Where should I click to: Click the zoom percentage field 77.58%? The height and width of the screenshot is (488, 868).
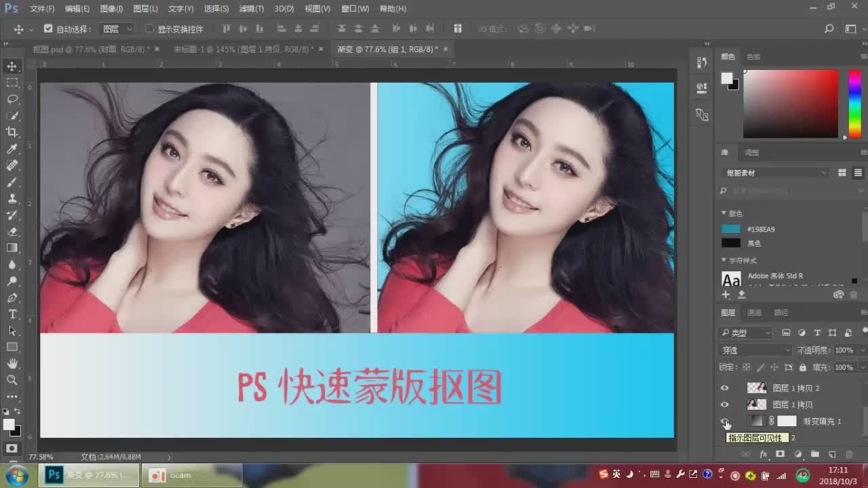tap(41, 457)
